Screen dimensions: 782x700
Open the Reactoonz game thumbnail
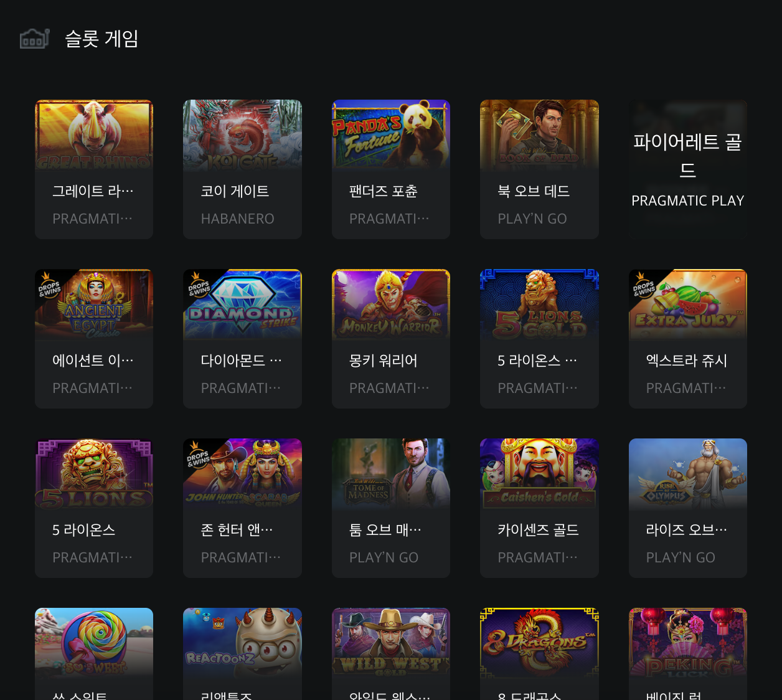click(242, 643)
